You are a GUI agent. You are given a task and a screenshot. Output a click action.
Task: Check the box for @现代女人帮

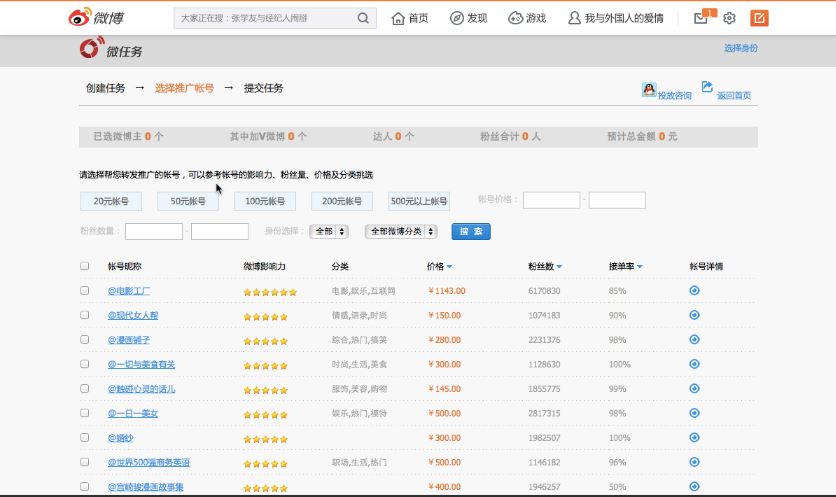click(x=84, y=315)
